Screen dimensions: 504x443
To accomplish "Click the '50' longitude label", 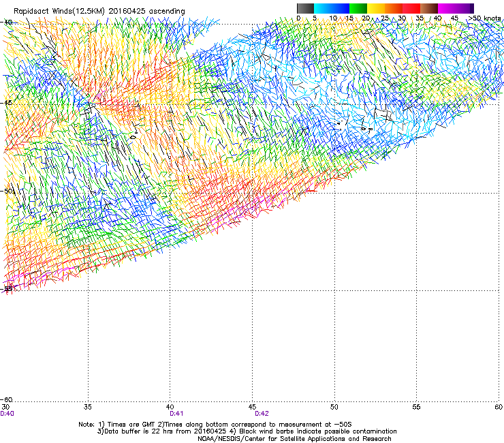I will click(334, 407).
